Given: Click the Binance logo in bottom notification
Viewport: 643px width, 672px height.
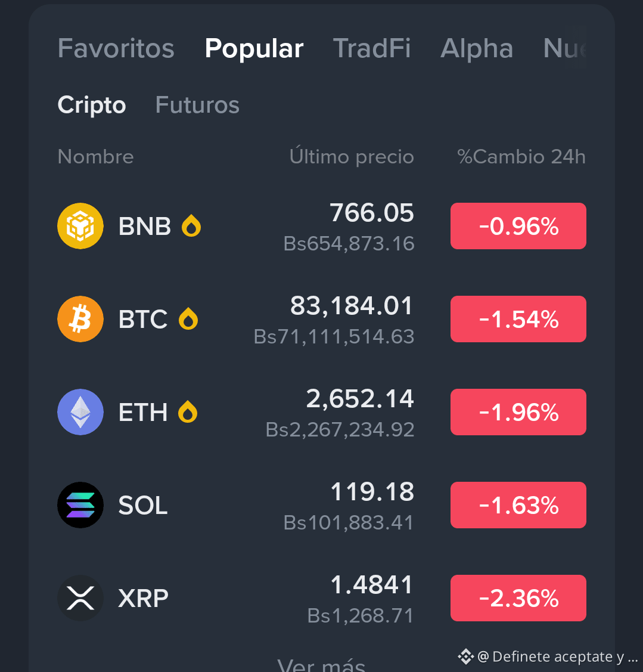Looking at the screenshot, I should pyautogui.click(x=465, y=656).
